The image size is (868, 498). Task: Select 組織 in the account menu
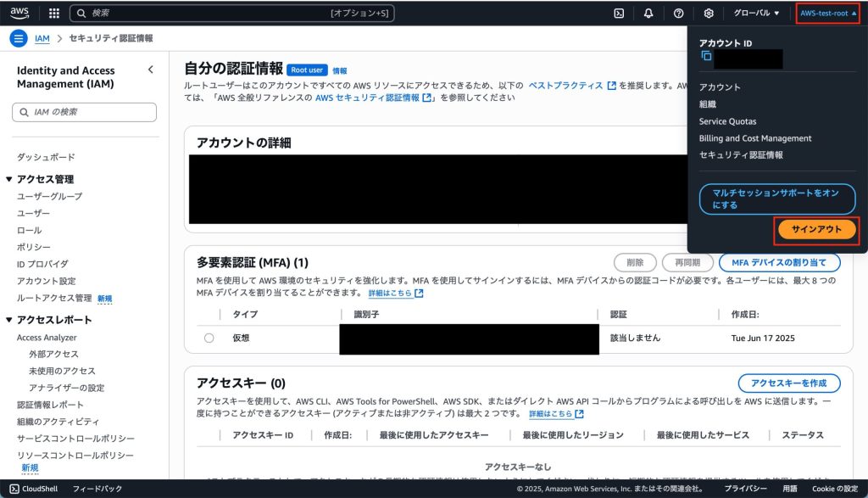(x=708, y=104)
